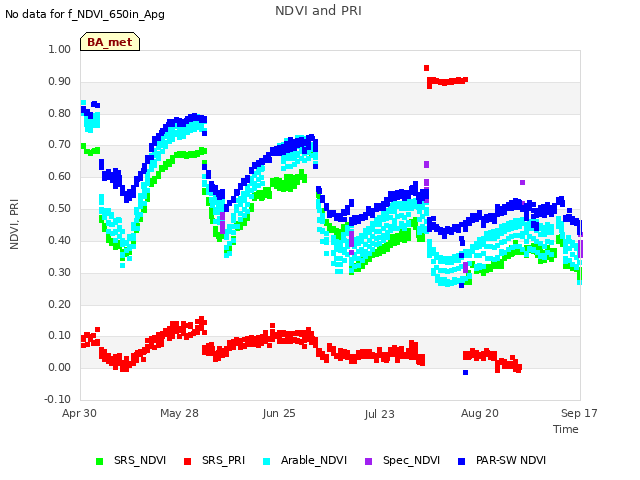The image size is (640, 480).
Task: Click the green SRS_NDVI legend swatch
Action: [x=99, y=461]
